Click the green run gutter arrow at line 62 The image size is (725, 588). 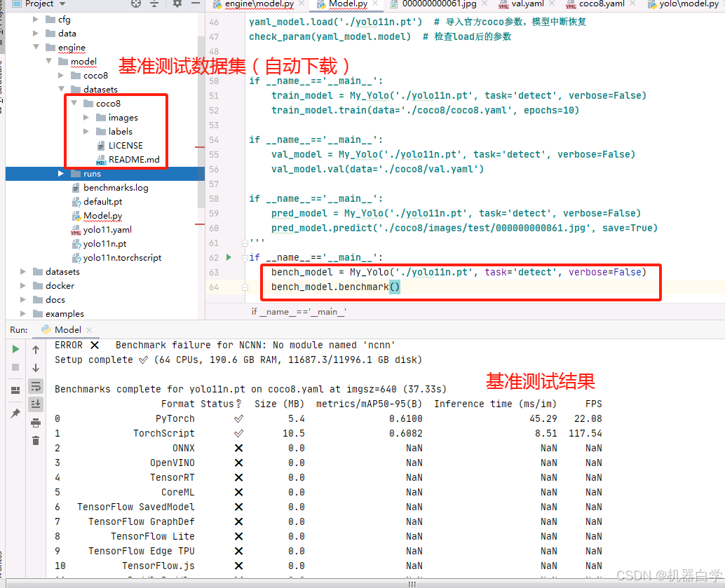[229, 257]
